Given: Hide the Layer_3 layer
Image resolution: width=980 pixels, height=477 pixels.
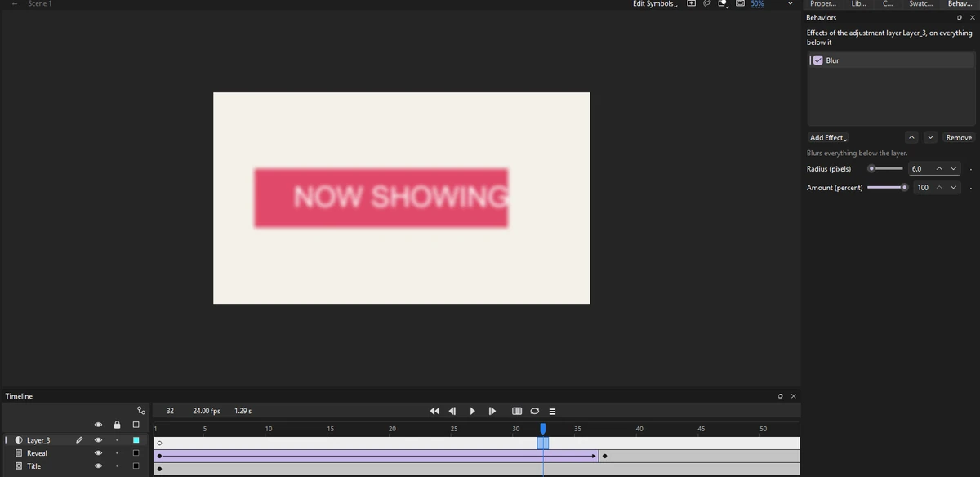Looking at the screenshot, I should click(98, 440).
